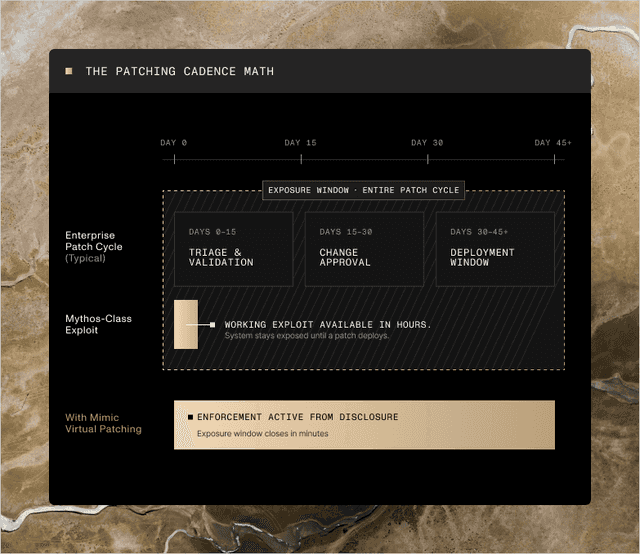The image size is (640, 554).
Task: Click the gold square icon beside the title
Action: coord(69,71)
